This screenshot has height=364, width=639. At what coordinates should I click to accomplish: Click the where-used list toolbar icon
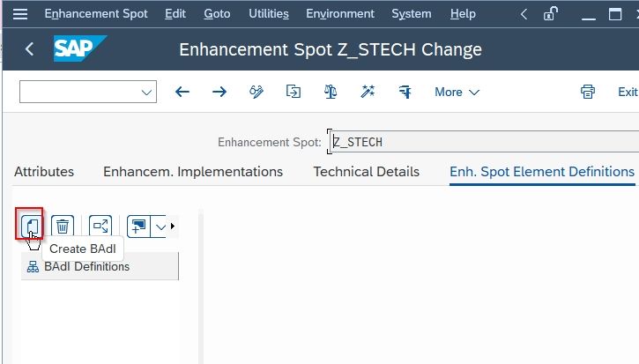coord(405,92)
